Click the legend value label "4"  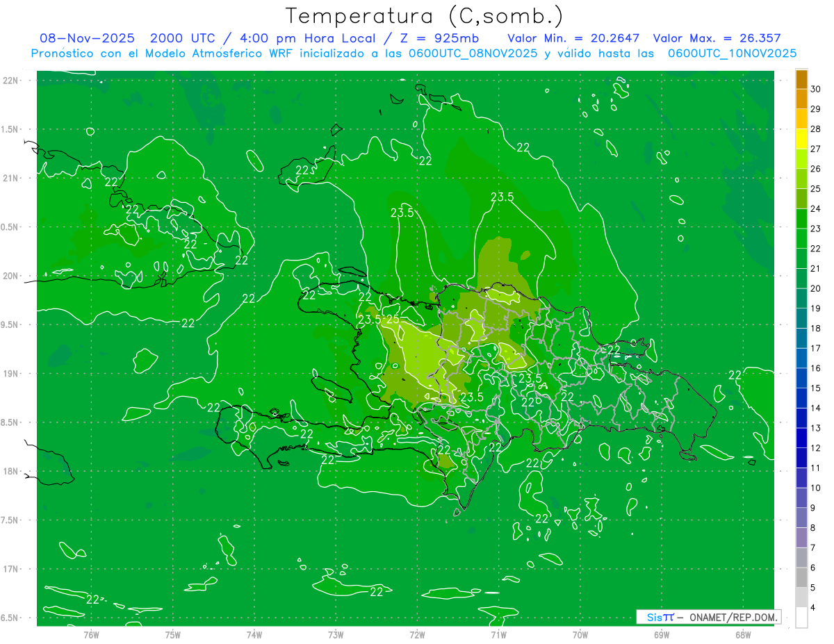pyautogui.click(x=814, y=608)
